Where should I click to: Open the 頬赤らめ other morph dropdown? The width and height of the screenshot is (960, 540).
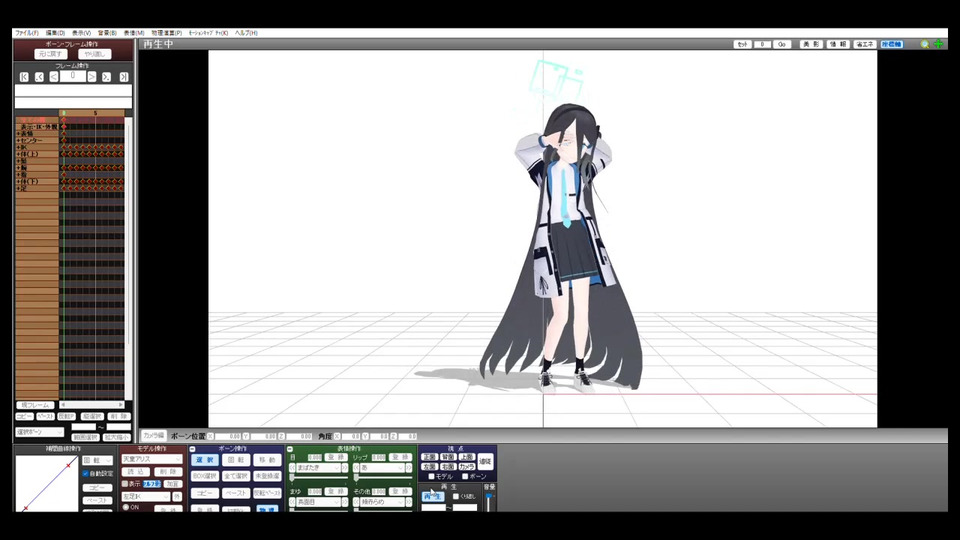tap(382, 502)
